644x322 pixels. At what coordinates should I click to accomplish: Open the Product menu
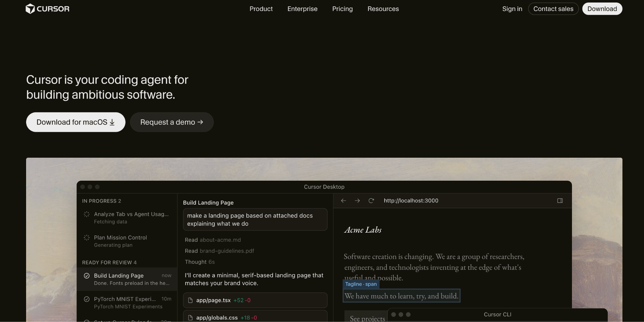coord(261,9)
